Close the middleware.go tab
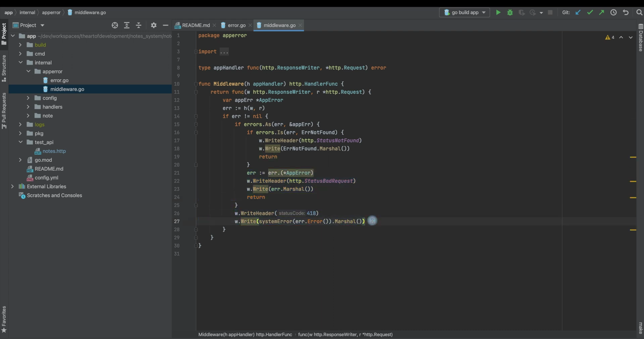The width and height of the screenshot is (644, 339). [x=300, y=25]
